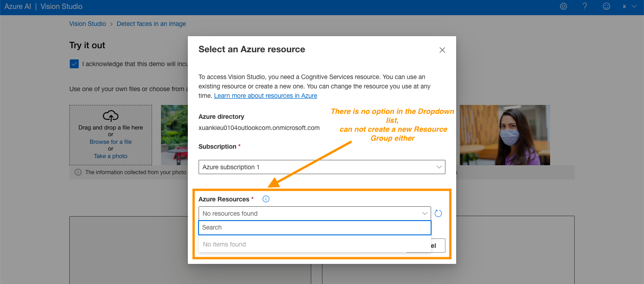Open Learn more about resources in Azure

pos(266,96)
